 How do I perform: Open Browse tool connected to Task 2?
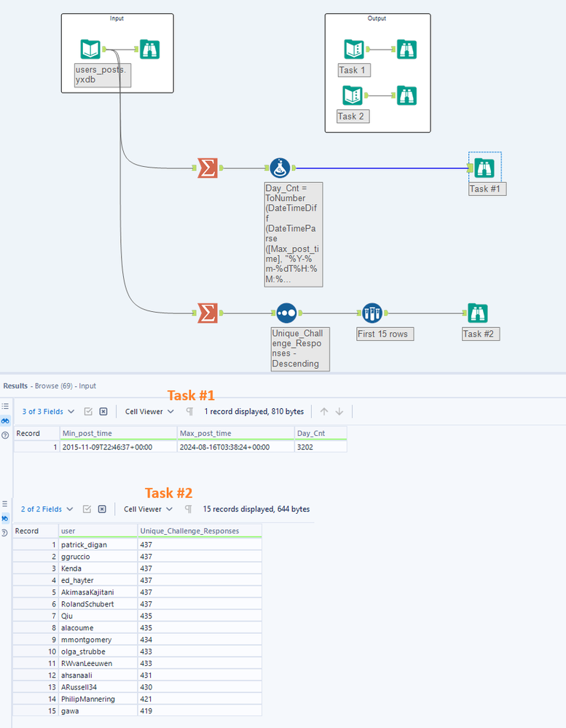point(407,95)
